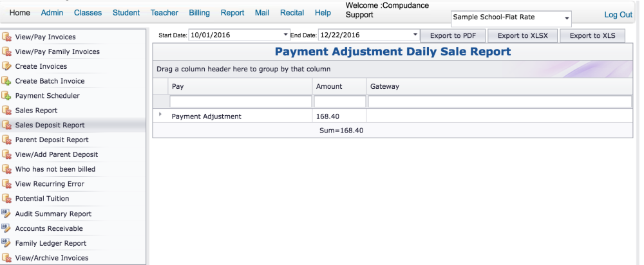Image resolution: width=644 pixels, height=265 pixels.
Task: Click the Pay column filter field
Action: coord(241,102)
